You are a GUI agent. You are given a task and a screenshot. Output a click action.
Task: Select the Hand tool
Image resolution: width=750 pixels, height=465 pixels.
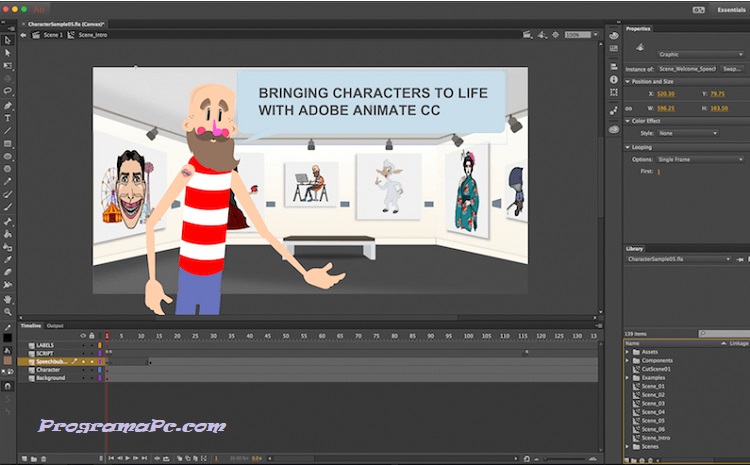coord(8,298)
